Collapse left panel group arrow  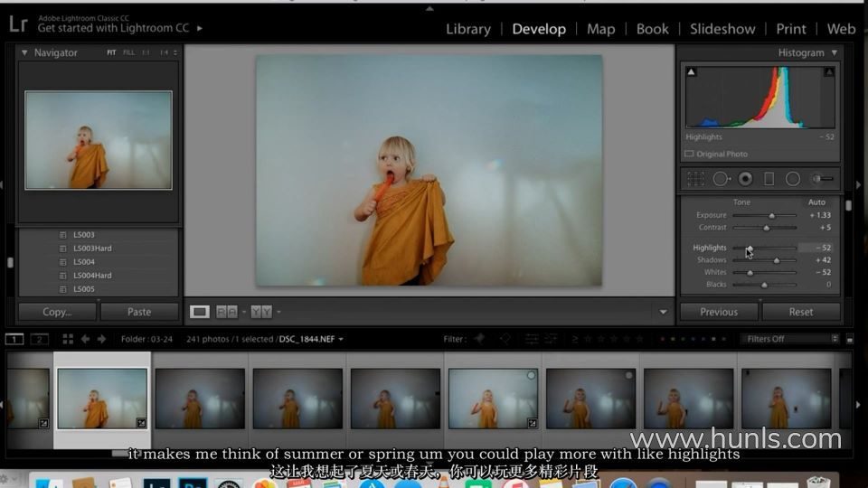(2, 184)
